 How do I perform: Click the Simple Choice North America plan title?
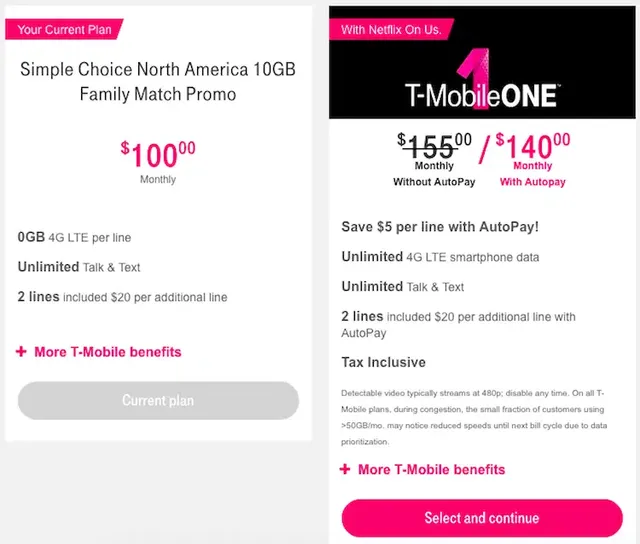tap(158, 81)
